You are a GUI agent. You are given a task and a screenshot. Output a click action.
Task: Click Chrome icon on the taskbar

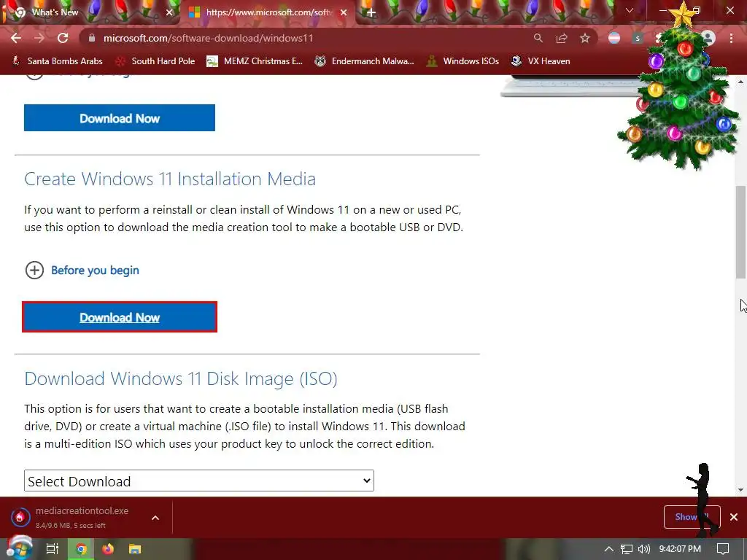coord(81,549)
